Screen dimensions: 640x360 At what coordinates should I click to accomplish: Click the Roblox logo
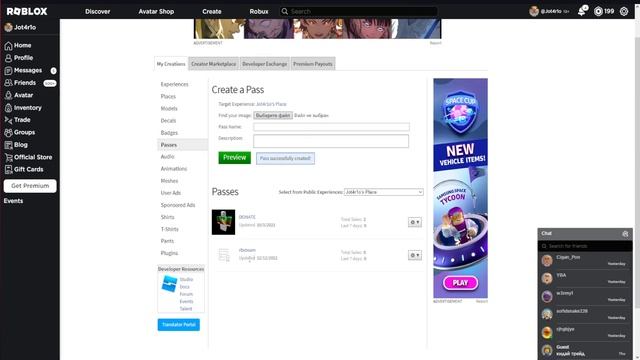pos(27,11)
